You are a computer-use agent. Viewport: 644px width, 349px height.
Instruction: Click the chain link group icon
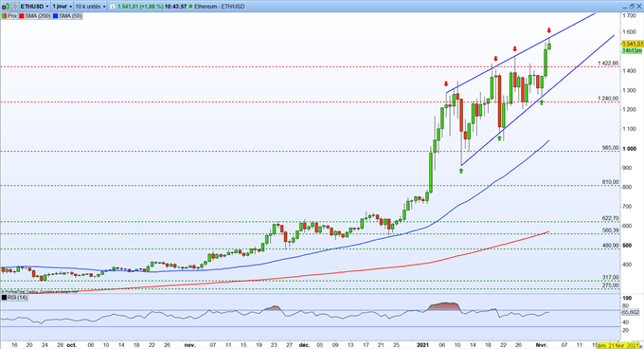14,7
